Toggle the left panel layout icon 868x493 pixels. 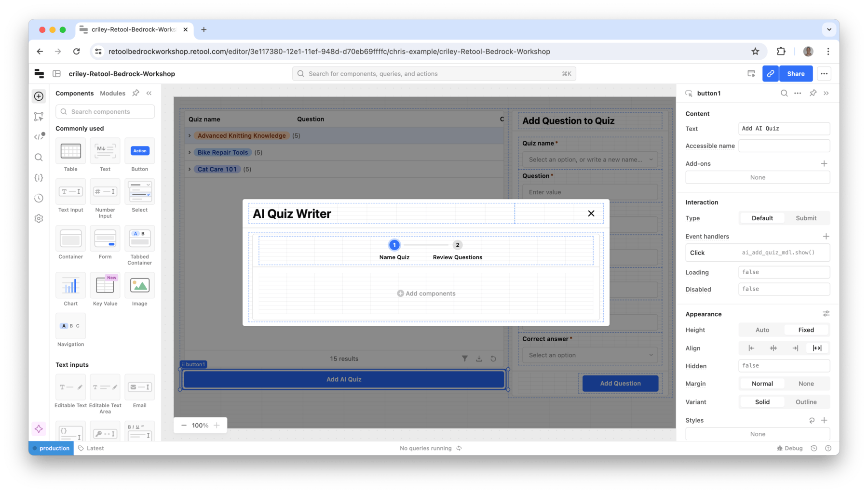tap(56, 74)
